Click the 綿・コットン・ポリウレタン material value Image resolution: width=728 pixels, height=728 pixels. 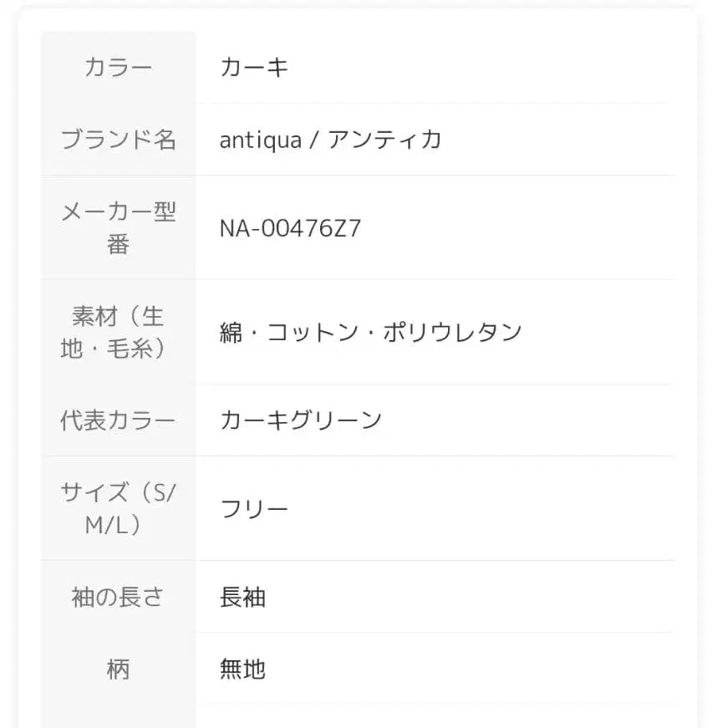pyautogui.click(x=370, y=332)
